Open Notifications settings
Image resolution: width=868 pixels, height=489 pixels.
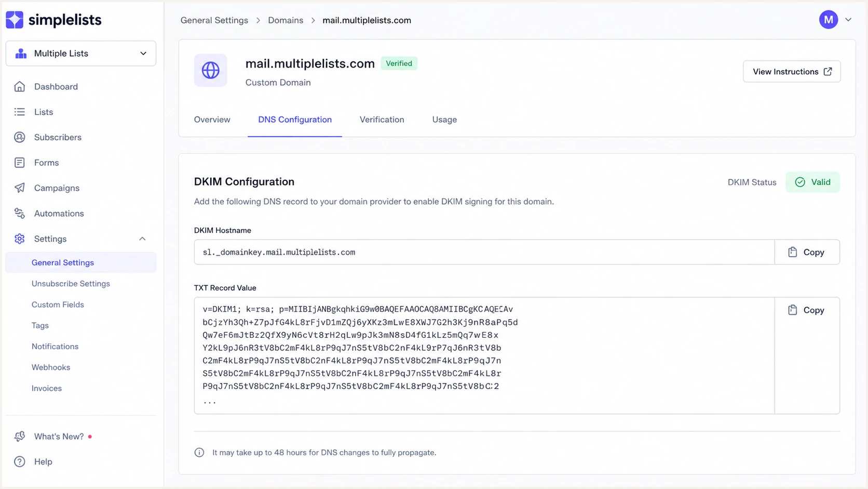55,347
